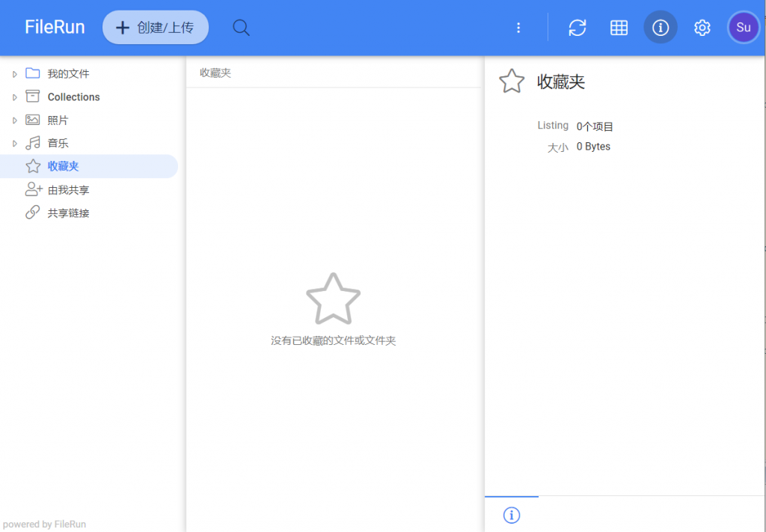Expand the 音乐 tree node arrow
766x532 pixels.
pyautogui.click(x=15, y=143)
